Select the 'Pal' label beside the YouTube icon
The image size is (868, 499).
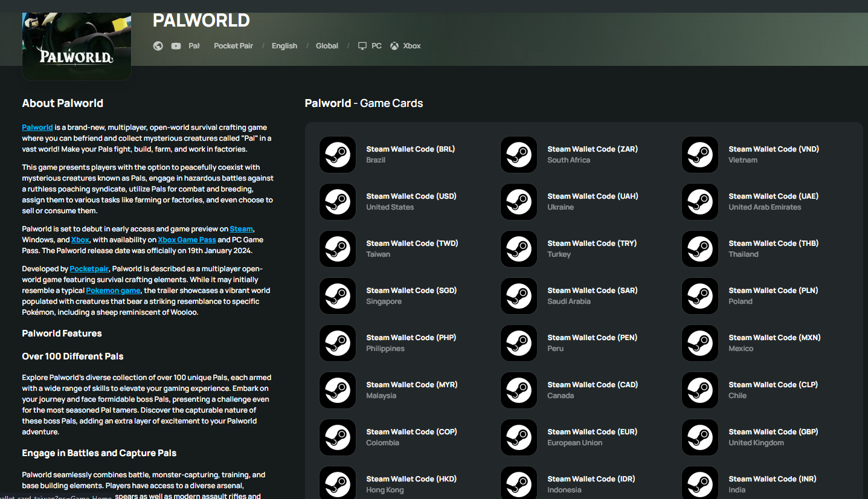point(194,46)
